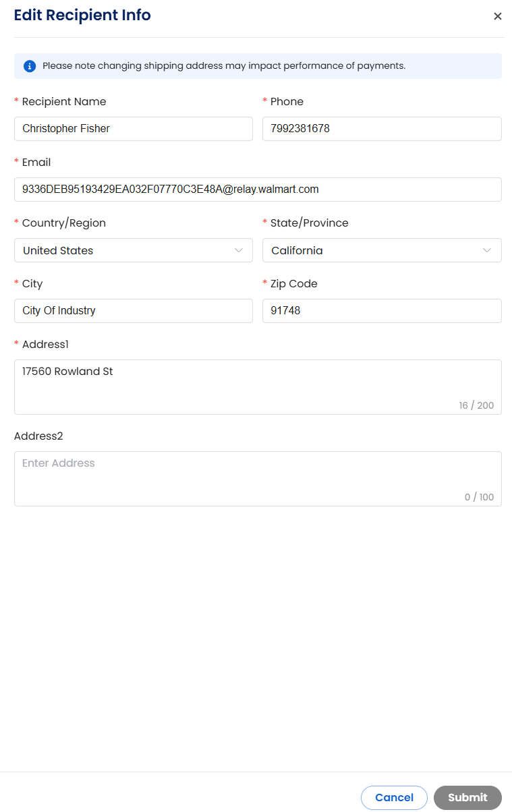
Task: Click the 16 / 200 character counter
Action: tap(476, 405)
